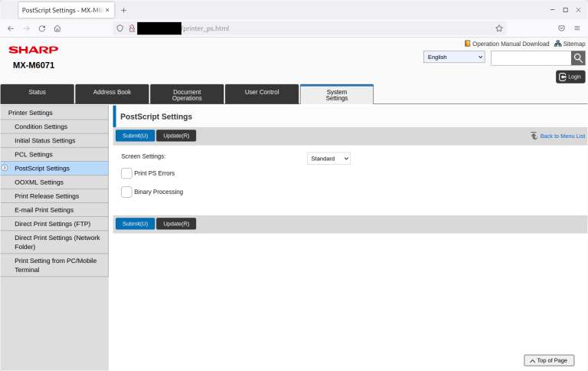The width and height of the screenshot is (588, 371).
Task: Click the top Update(R) button
Action: (176, 136)
